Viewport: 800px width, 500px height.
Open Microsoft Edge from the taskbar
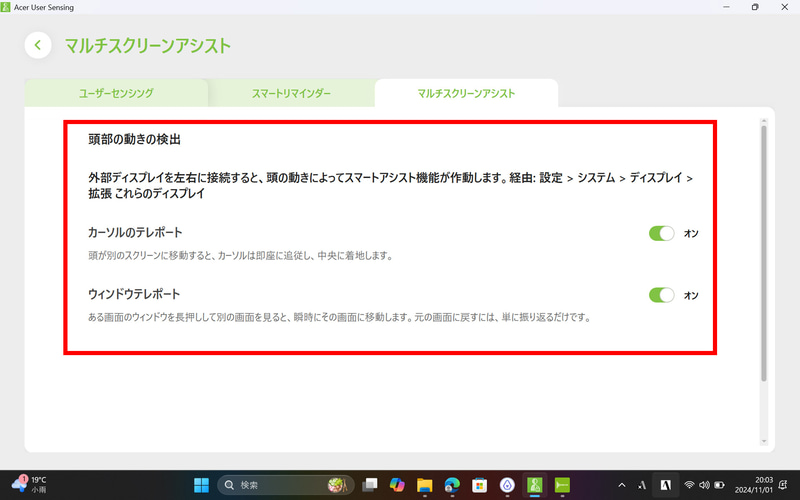tap(452, 485)
